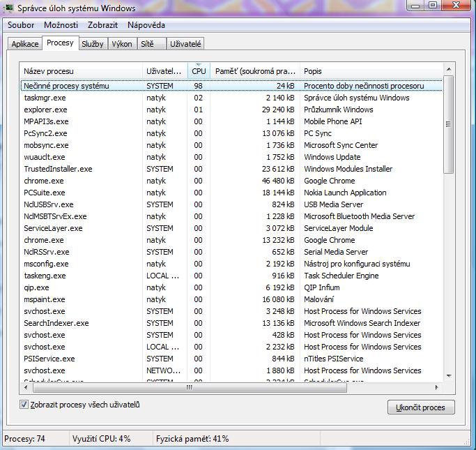Select the TrustedInstaller.exe process
The height and width of the screenshot is (450, 476).
pos(231,169)
